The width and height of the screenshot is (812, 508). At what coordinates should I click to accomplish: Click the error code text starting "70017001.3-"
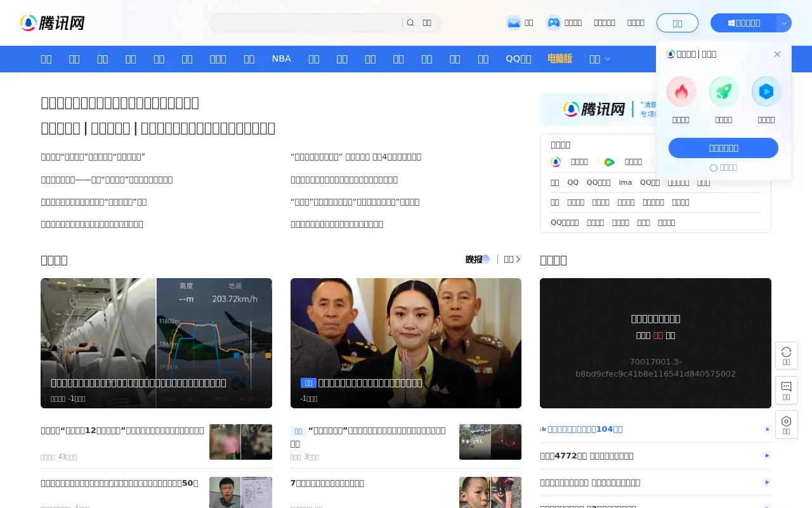coord(655,368)
